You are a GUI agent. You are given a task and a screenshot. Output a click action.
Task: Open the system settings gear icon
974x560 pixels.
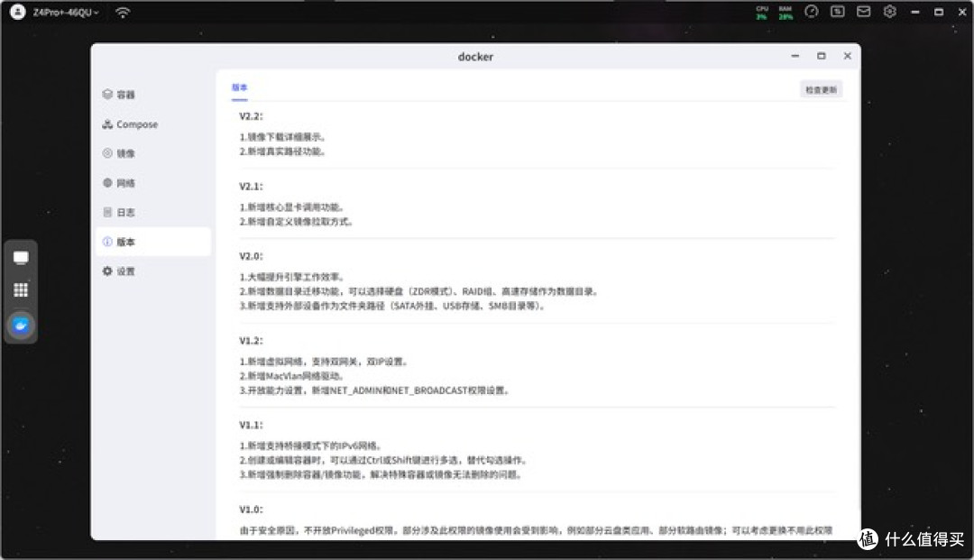click(x=889, y=12)
